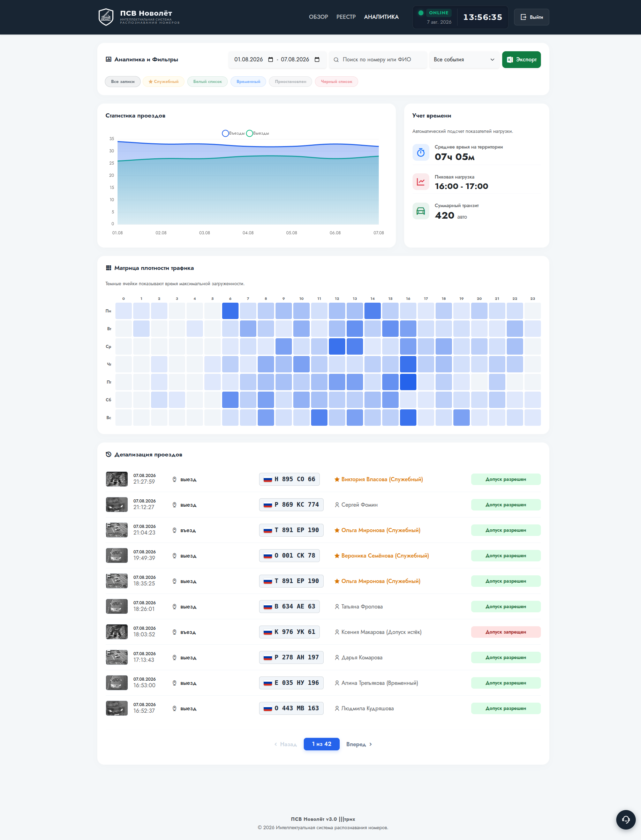Go to the РЕЕСТР tab
Viewport: 641px width, 840px height.
(x=346, y=17)
